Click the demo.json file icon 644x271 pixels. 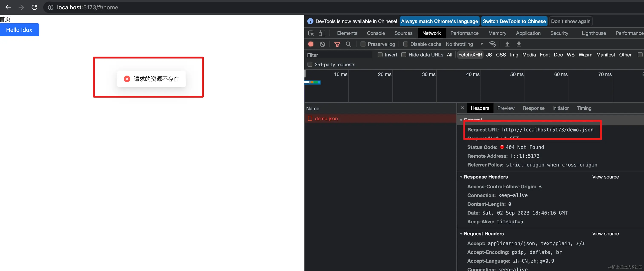point(310,118)
